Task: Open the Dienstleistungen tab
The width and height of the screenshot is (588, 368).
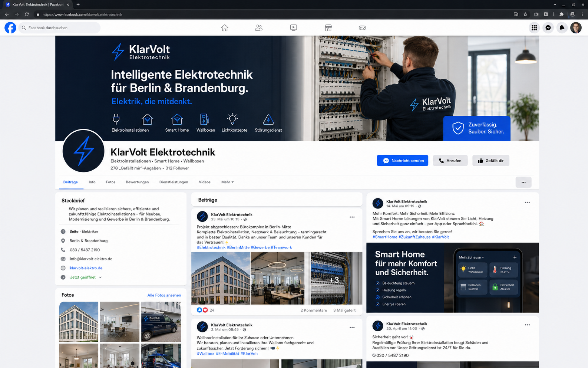Action: [174, 182]
